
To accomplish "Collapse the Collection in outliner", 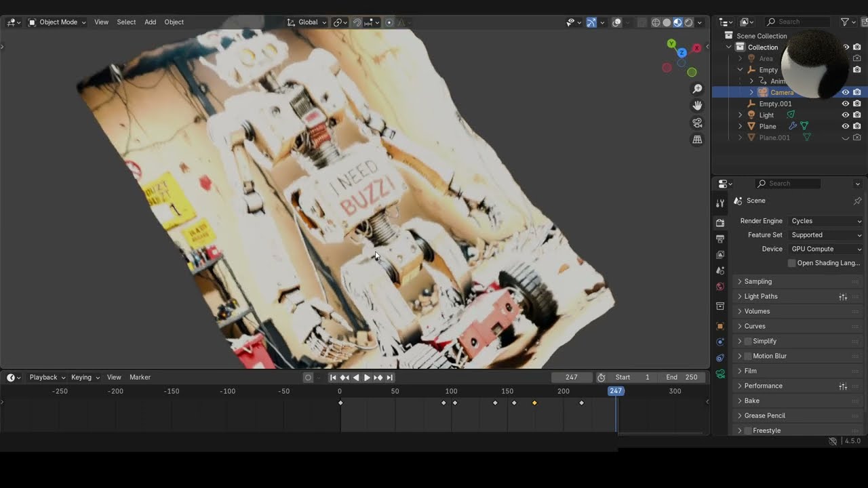I will tap(729, 47).
